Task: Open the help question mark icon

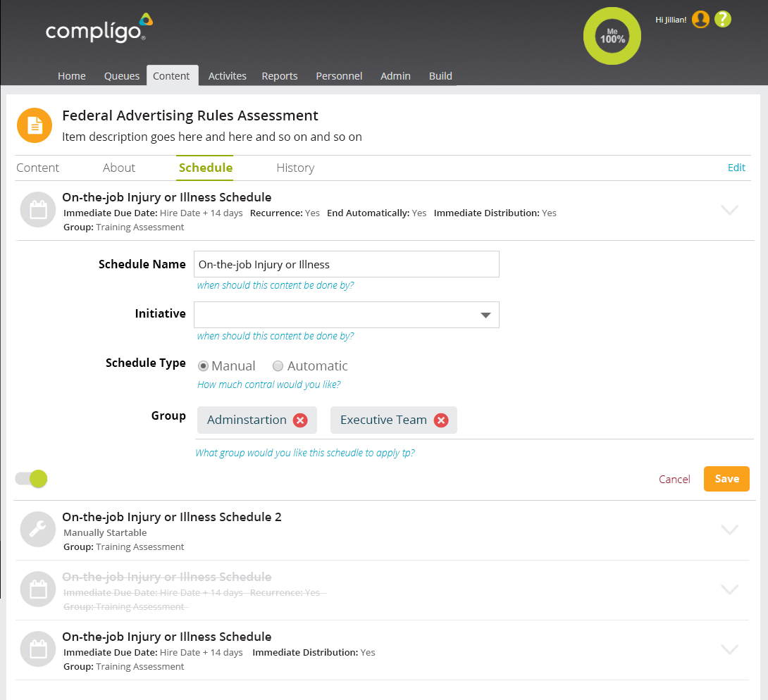Action: tap(723, 20)
